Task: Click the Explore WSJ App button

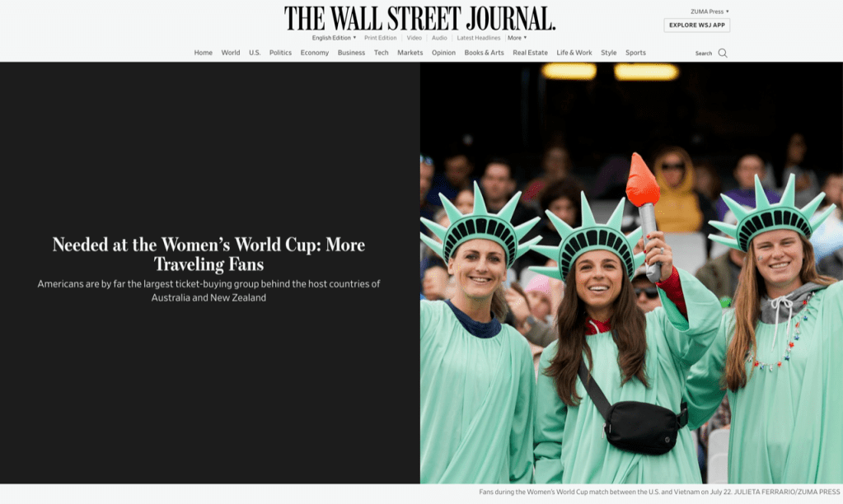Action: pyautogui.click(x=696, y=26)
